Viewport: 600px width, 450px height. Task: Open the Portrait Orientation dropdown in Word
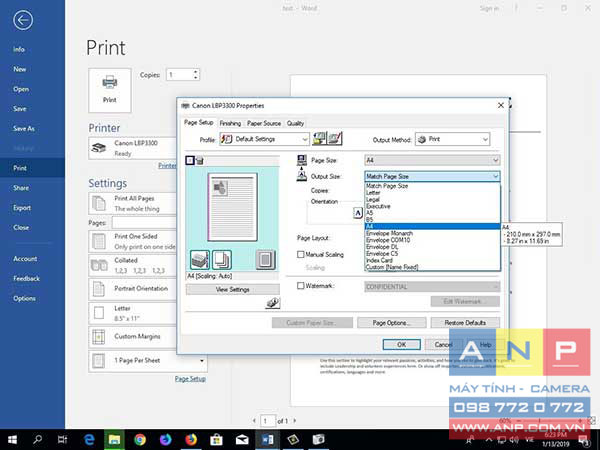click(132, 289)
